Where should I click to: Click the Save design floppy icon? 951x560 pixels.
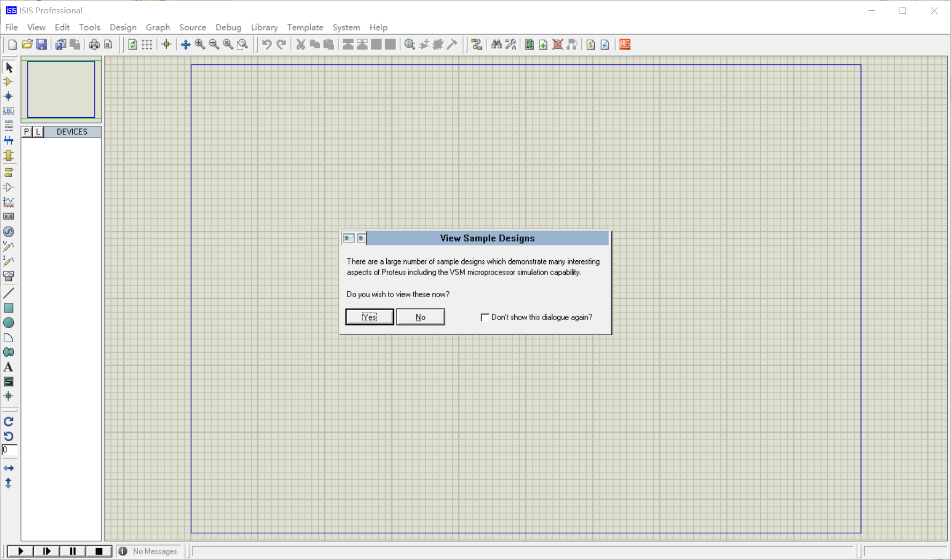point(41,44)
